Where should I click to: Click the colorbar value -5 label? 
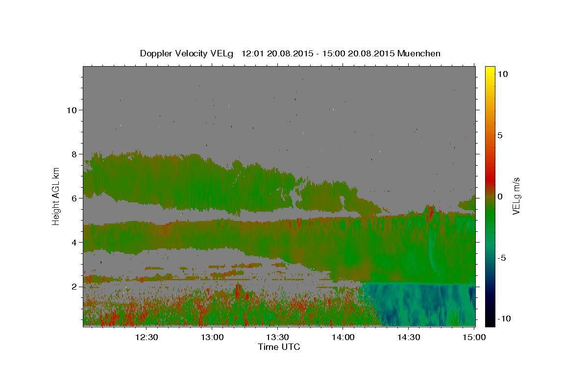point(502,257)
